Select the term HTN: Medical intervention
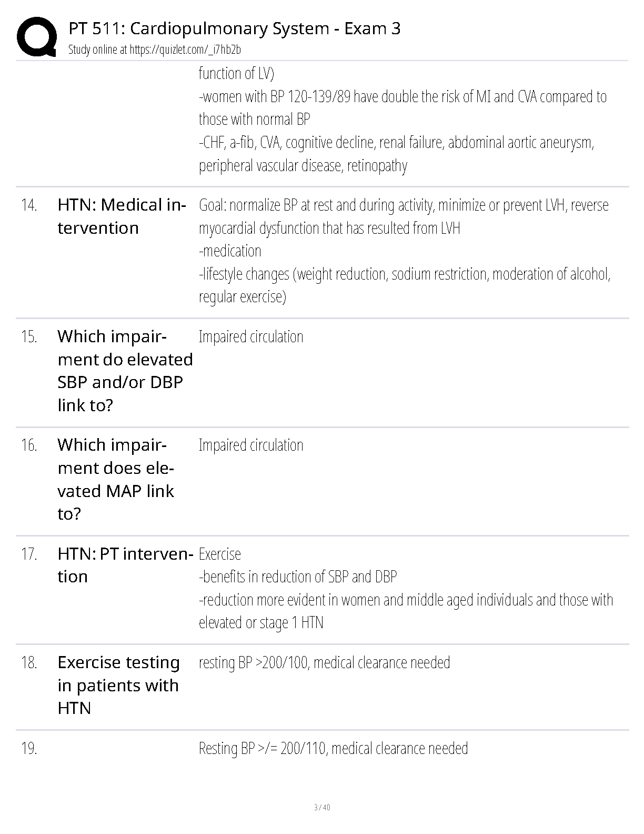 click(x=122, y=216)
